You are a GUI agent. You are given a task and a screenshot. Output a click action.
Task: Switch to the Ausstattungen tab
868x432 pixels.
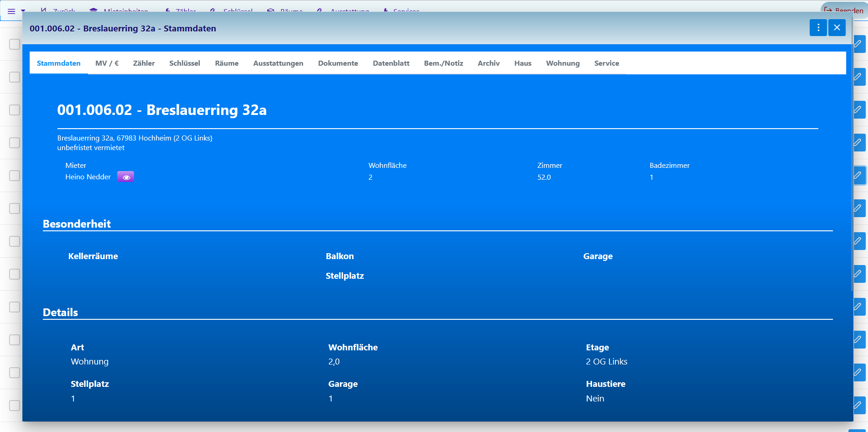278,63
